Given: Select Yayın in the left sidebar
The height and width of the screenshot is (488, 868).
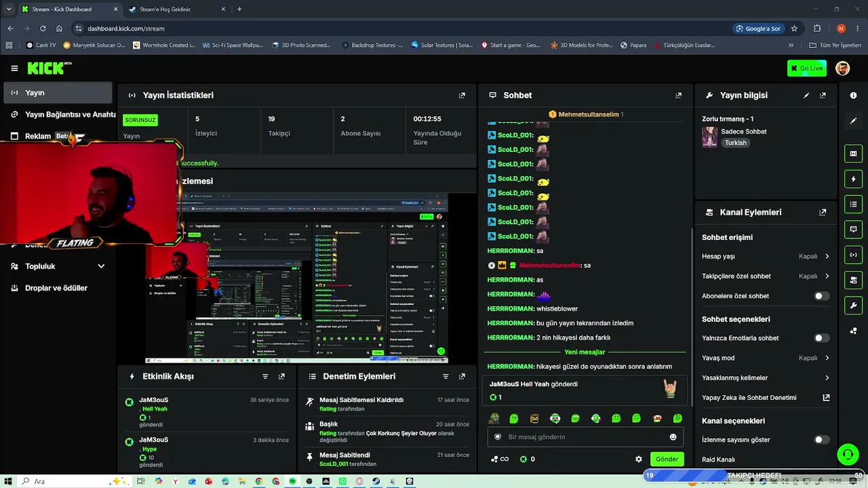Looking at the screenshot, I should click(x=58, y=93).
